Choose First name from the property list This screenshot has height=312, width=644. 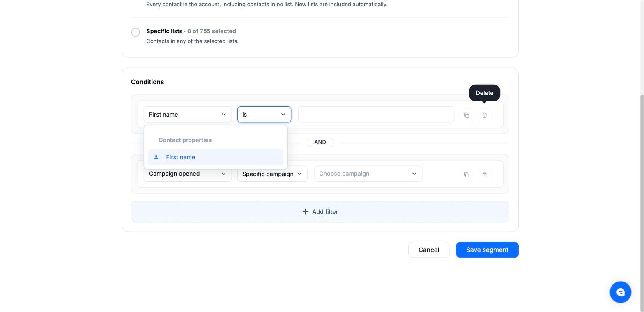pyautogui.click(x=216, y=157)
